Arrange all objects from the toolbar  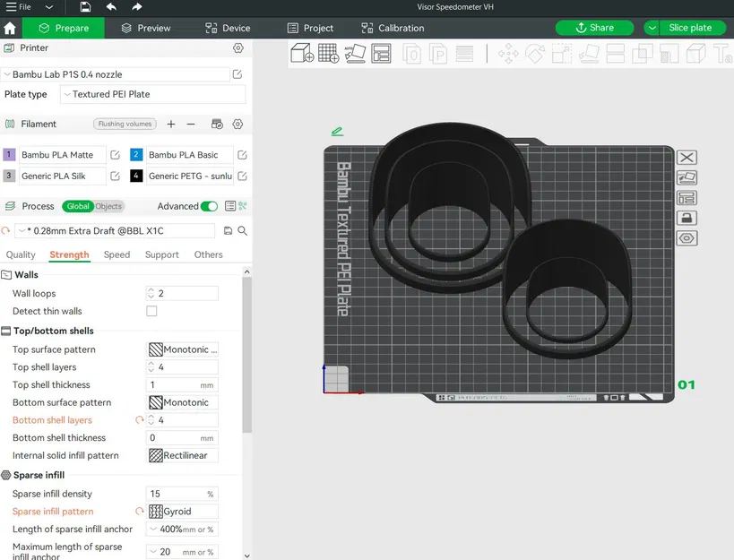(x=381, y=53)
